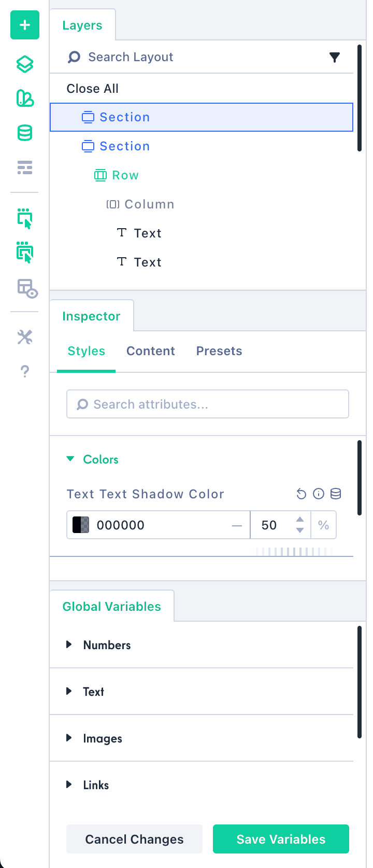Increase opacity value with the up stepper arrow
Screen dimensions: 373x868
click(x=300, y=519)
